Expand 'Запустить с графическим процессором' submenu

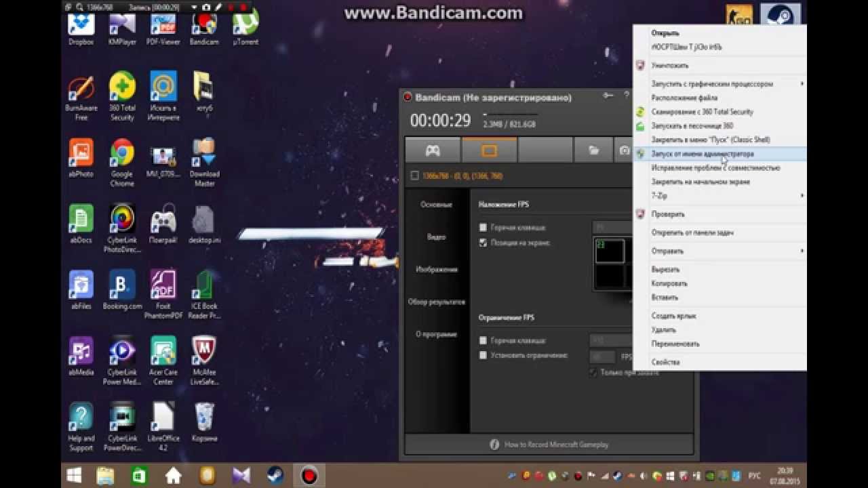pyautogui.click(x=720, y=84)
